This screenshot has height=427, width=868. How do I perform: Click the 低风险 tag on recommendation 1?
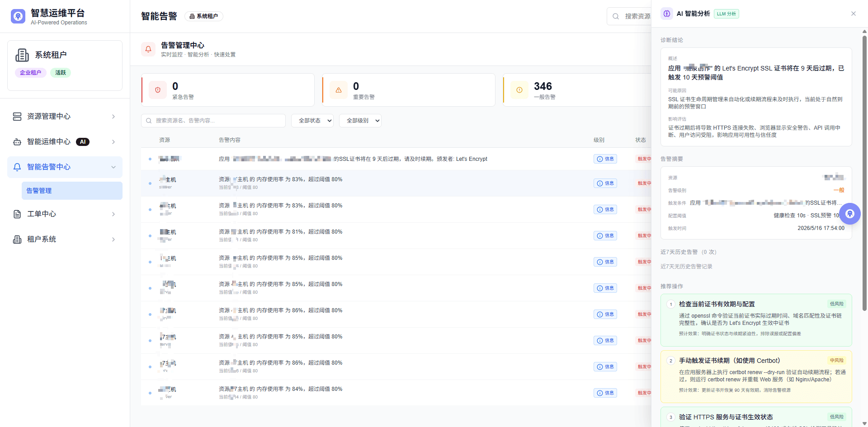point(837,304)
